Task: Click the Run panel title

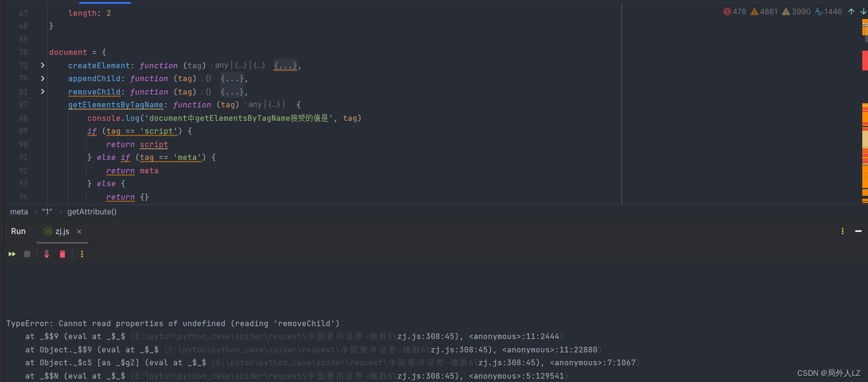Action: click(x=18, y=231)
